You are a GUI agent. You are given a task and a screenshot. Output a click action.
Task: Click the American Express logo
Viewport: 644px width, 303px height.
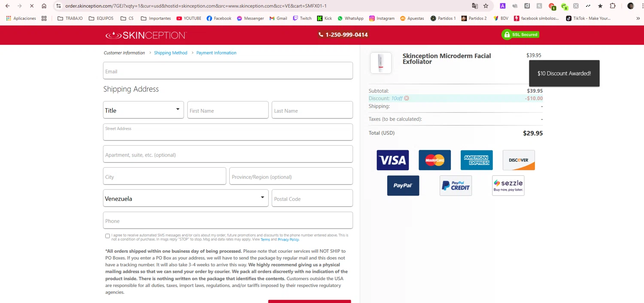(x=477, y=160)
